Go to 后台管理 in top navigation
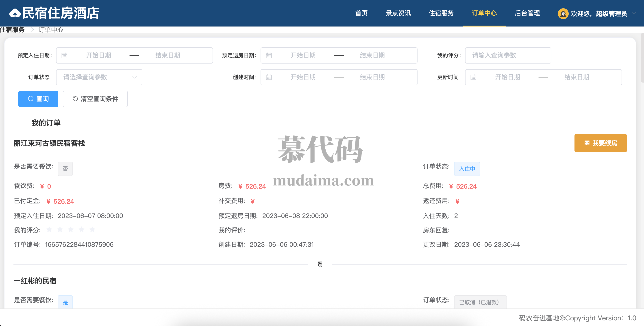644x326 pixels. click(527, 13)
